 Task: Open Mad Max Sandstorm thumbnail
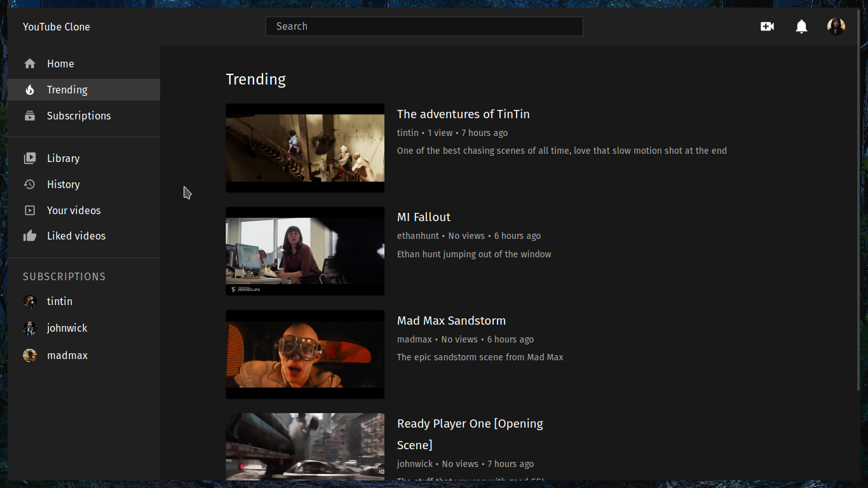[x=305, y=355]
